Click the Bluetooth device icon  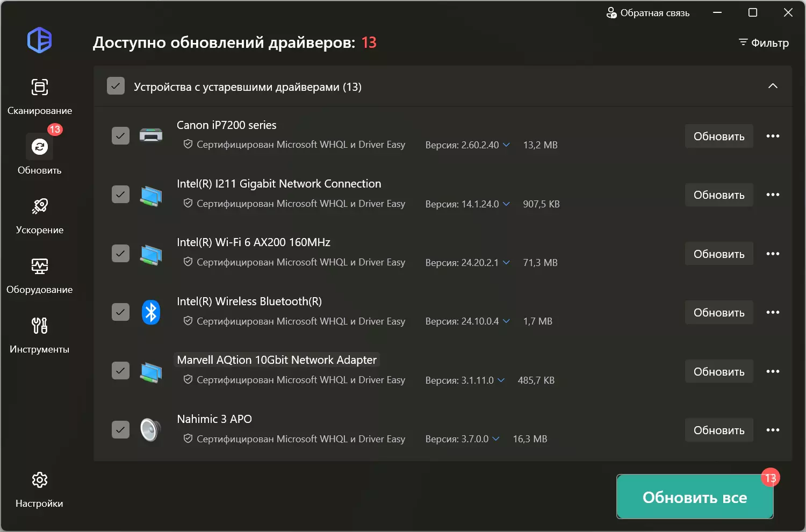click(151, 312)
